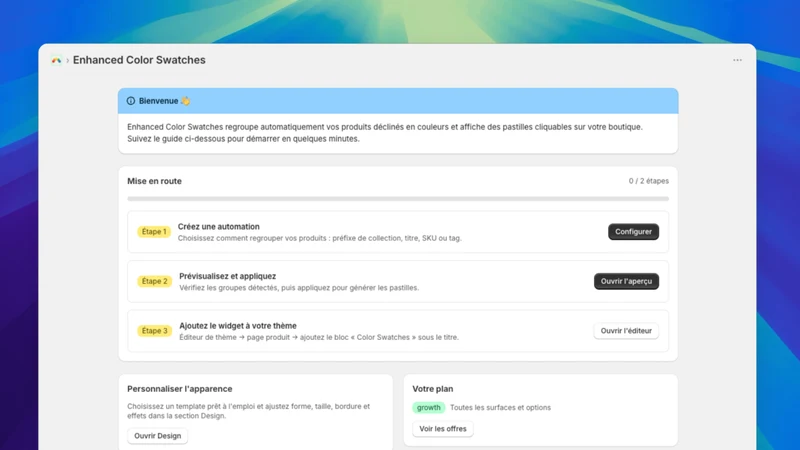Click the 0 / 2 étapes counter
The width and height of the screenshot is (800, 450).
[x=648, y=181]
